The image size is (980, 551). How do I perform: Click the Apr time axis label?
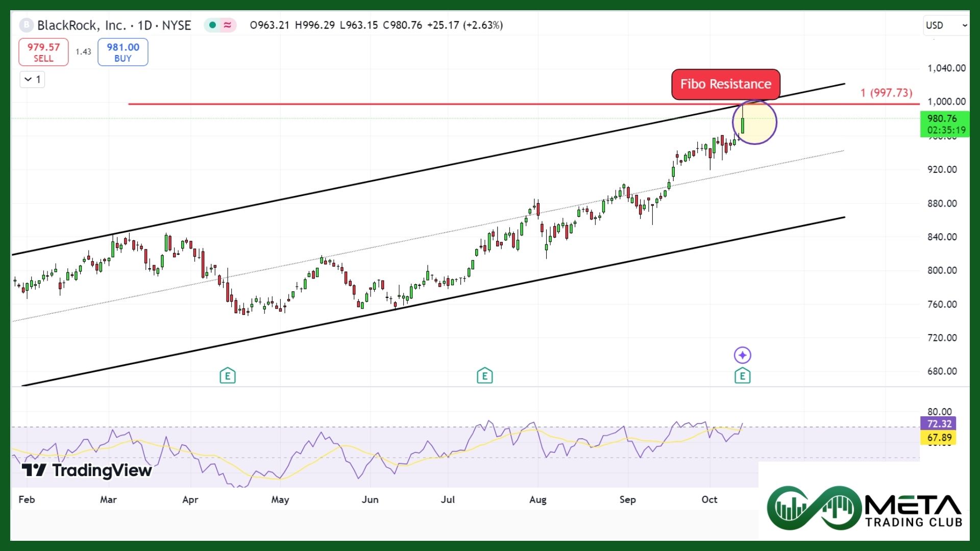[x=190, y=500]
